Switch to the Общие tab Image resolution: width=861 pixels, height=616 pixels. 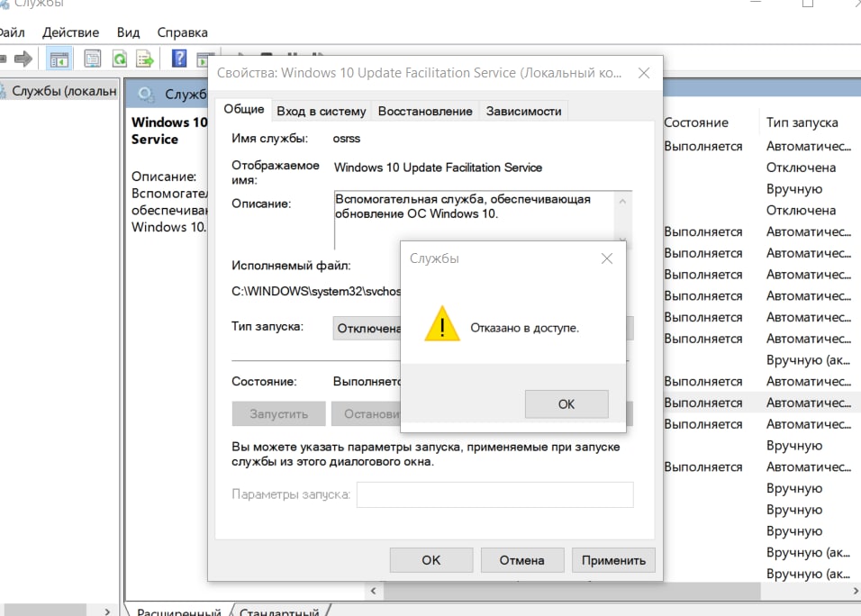coord(243,109)
